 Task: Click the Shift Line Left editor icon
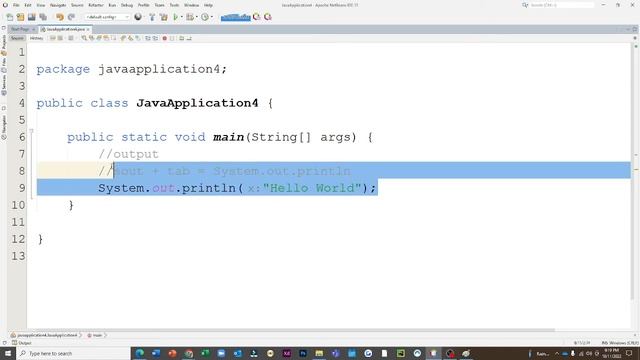148,38
